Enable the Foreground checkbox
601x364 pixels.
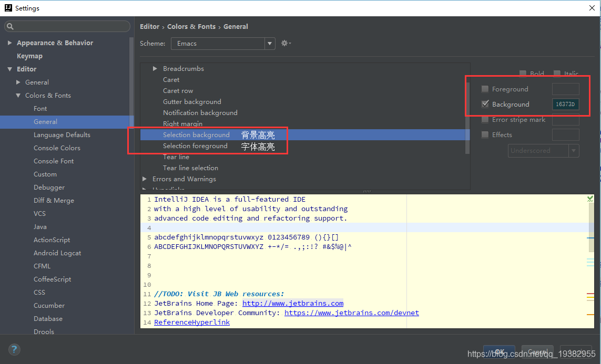click(x=485, y=89)
